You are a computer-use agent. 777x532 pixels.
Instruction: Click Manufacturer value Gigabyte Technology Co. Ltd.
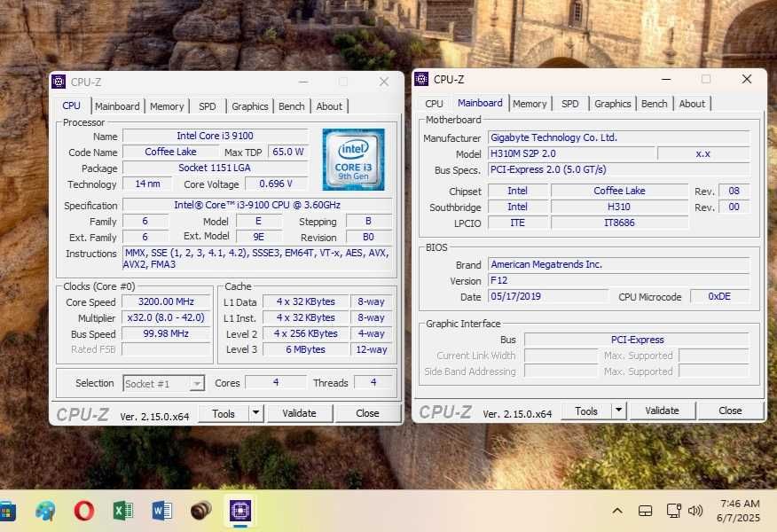click(x=619, y=137)
